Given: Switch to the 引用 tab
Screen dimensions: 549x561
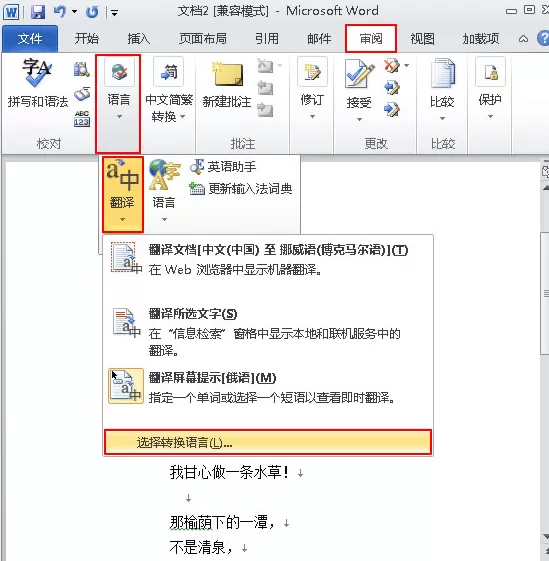Looking at the screenshot, I should point(267,38).
